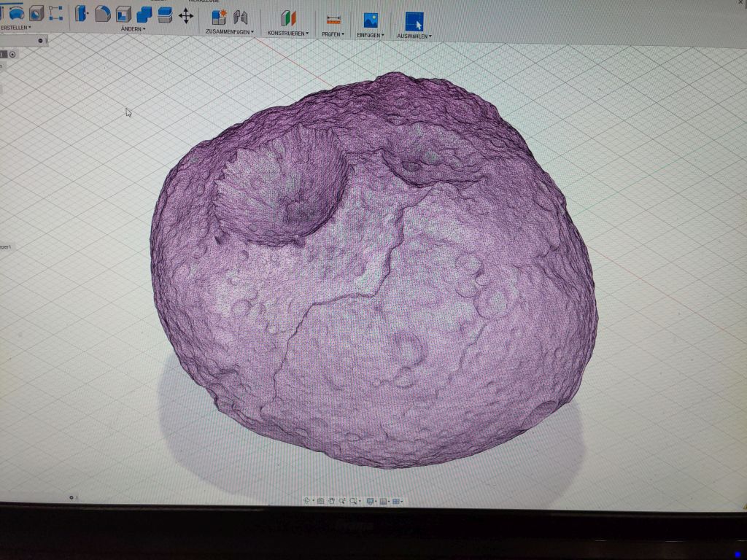Toggle the component activate radio button

tap(12, 54)
